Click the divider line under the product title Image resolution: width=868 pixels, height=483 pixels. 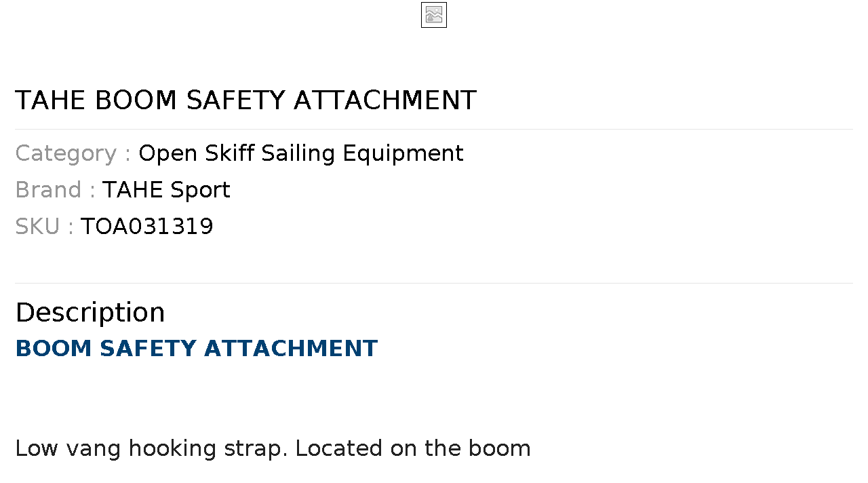pyautogui.click(x=434, y=129)
